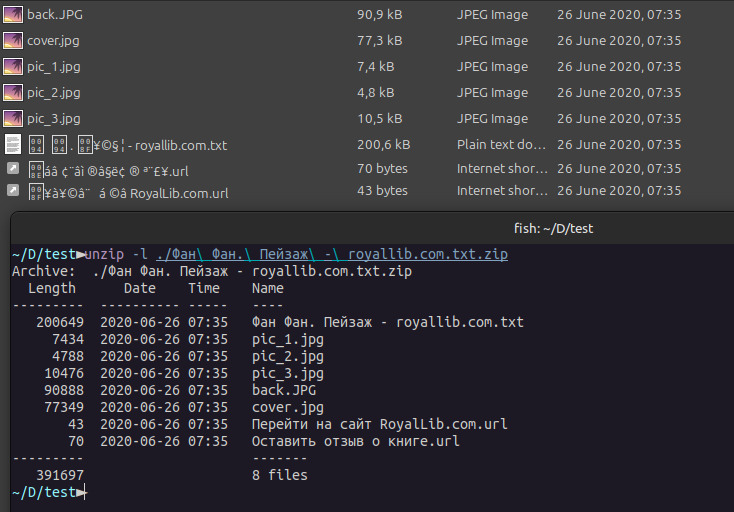
Task: Click the pic_3.jpg thumbnail icon
Action: pos(13,118)
